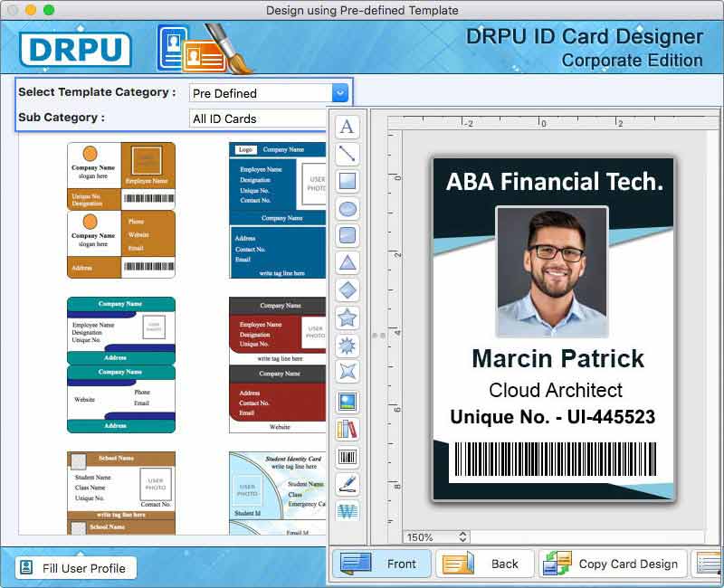The image size is (724, 588).
Task: Click the horizontal ruler above the canvas
Action: [554, 122]
